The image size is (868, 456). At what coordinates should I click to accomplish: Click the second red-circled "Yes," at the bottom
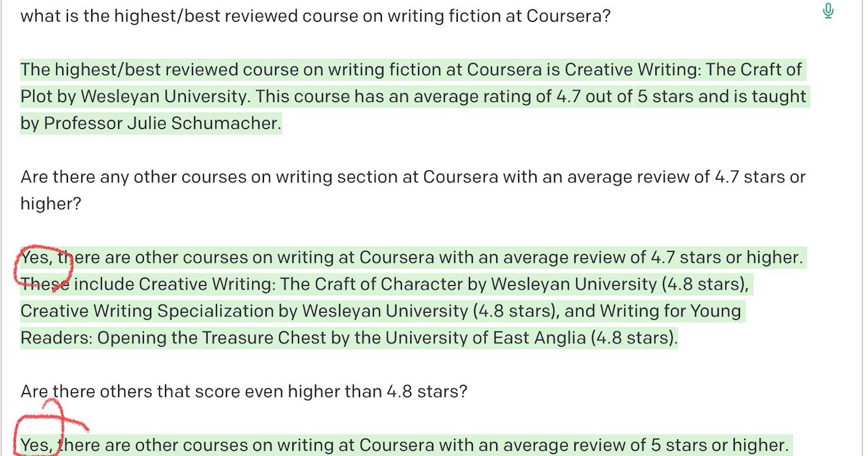coord(36,445)
